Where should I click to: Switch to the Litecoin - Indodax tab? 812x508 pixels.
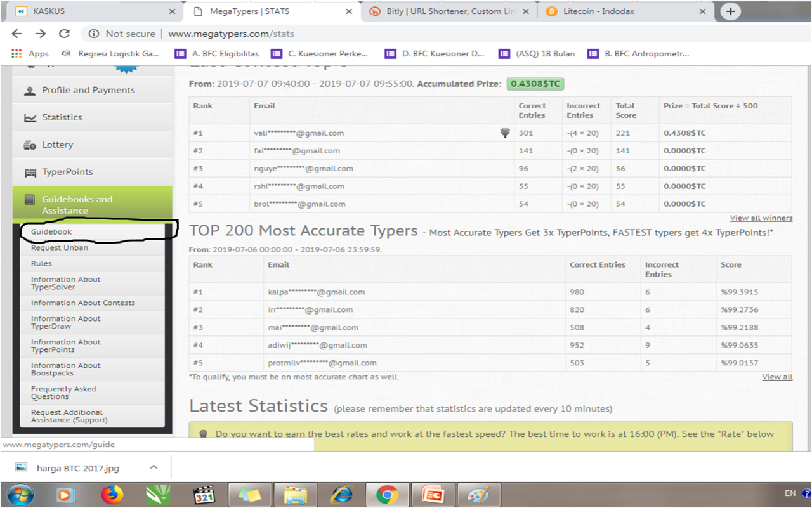tap(625, 11)
